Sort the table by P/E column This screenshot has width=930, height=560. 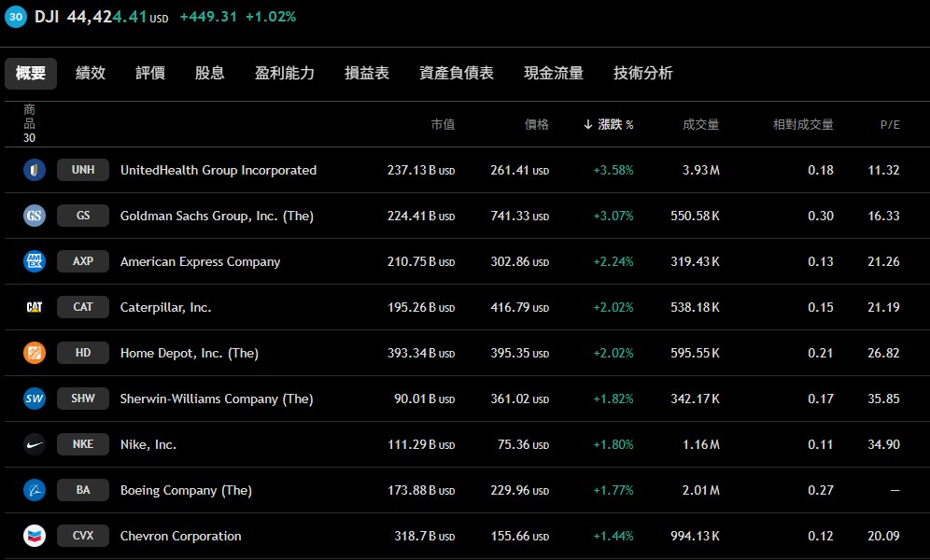click(890, 124)
